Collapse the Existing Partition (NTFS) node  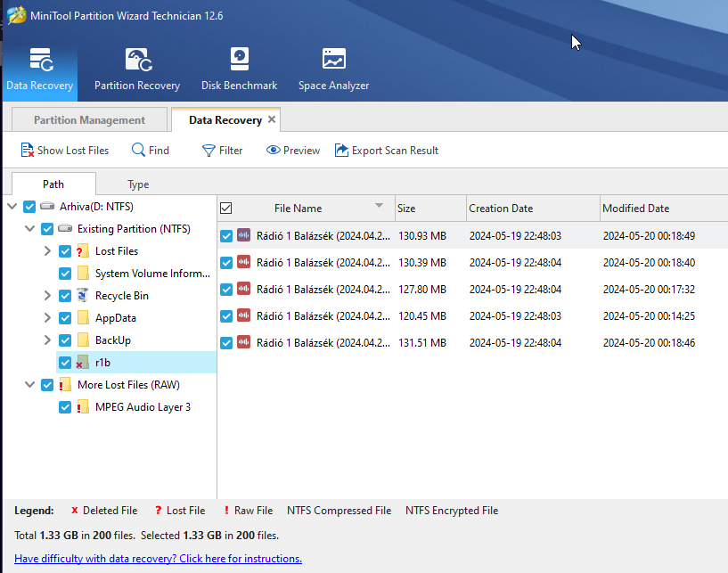[29, 228]
